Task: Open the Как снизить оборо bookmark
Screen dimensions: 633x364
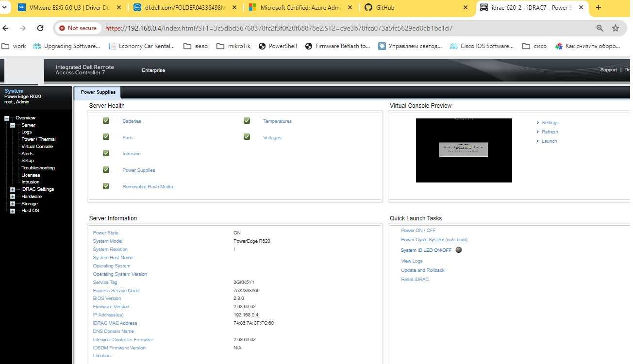Action: point(588,46)
